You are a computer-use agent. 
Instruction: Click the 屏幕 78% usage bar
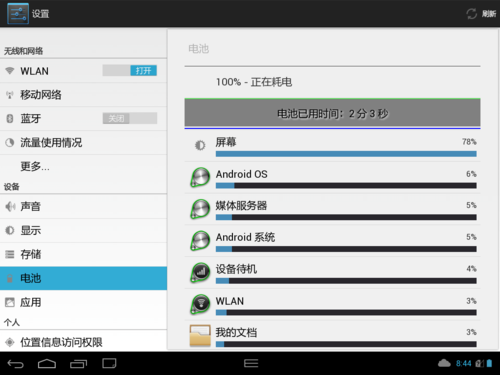pos(346,154)
